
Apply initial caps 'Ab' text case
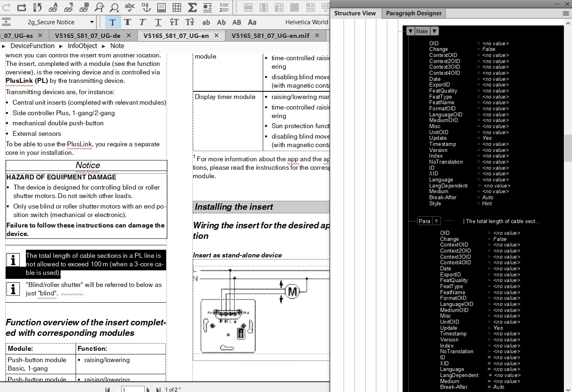[x=222, y=22]
